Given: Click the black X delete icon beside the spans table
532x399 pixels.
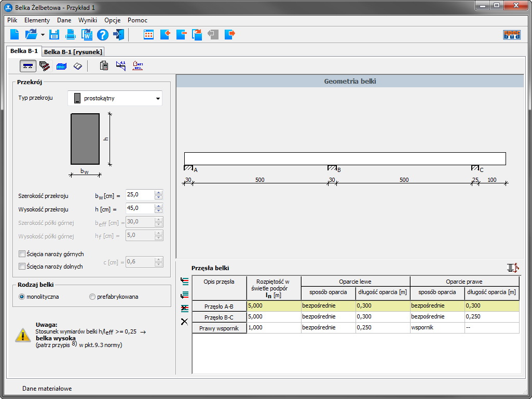Looking at the screenshot, I should pos(184,322).
